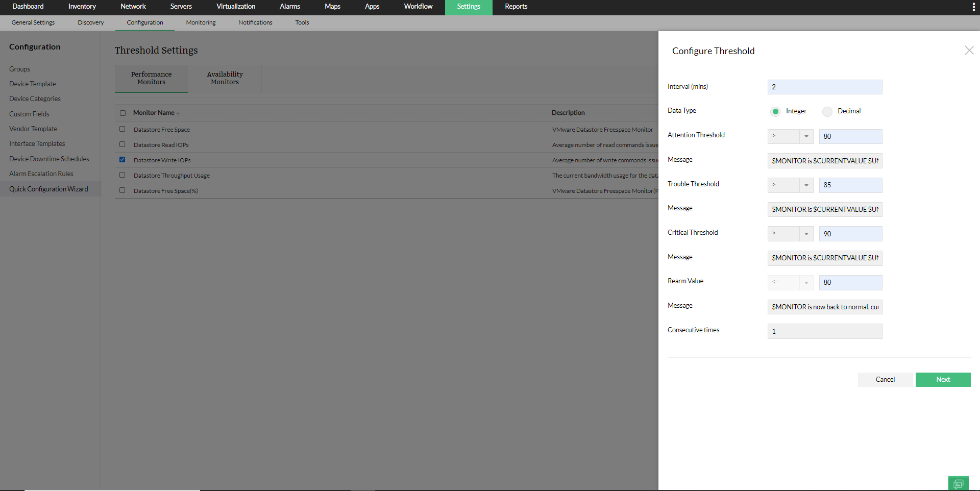
Task: Open the Rearm Value operator dropdown
Action: click(x=806, y=282)
